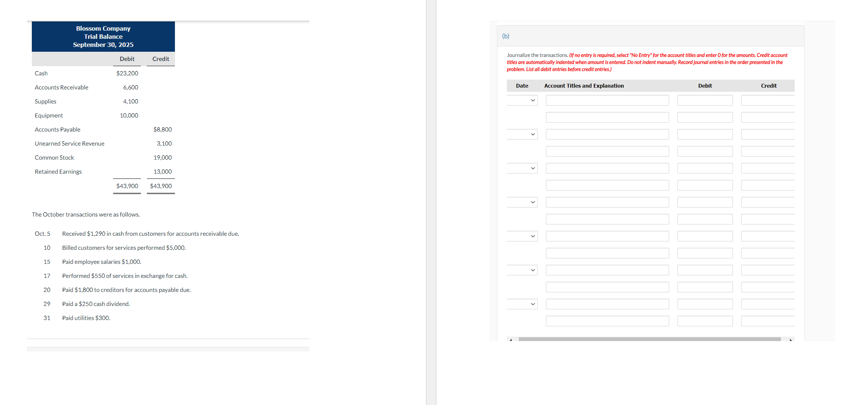This screenshot has height=405, width=868.
Task: Click the account title field of the final row
Action: click(x=607, y=321)
